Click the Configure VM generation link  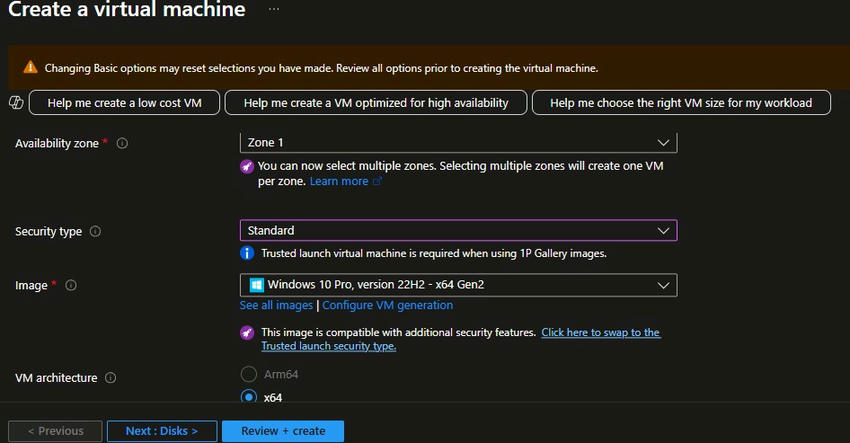(387, 305)
